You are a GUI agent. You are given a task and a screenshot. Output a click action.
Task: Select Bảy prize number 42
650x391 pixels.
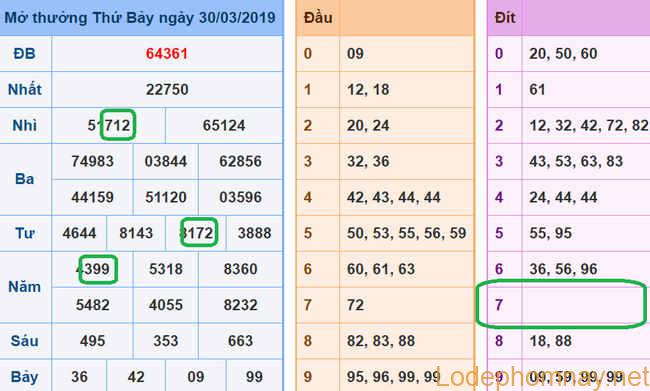136,377
